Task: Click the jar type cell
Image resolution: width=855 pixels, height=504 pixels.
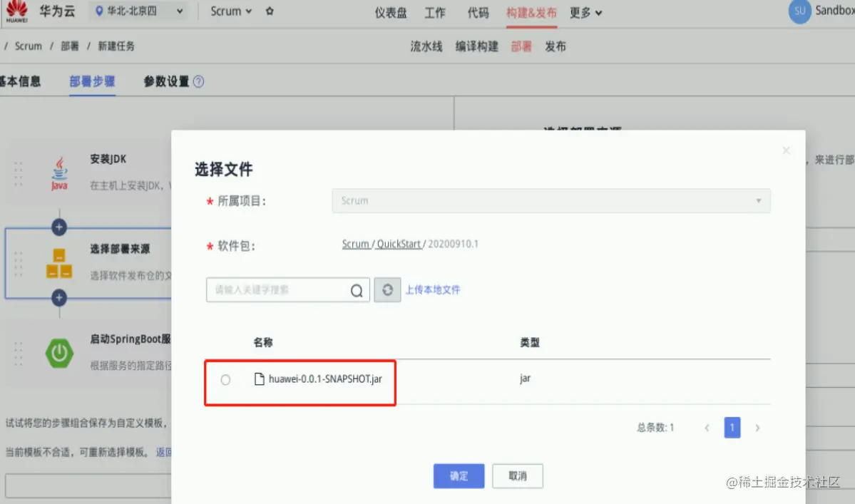Action: (525, 378)
